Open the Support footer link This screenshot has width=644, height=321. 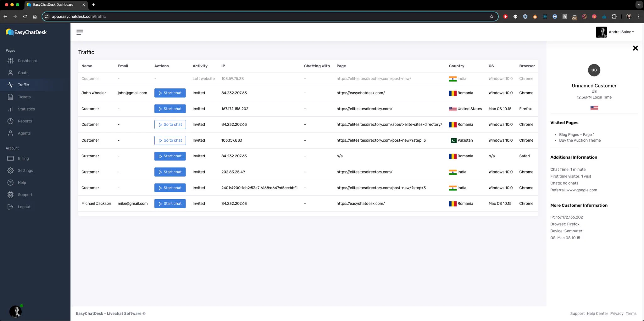point(577,313)
